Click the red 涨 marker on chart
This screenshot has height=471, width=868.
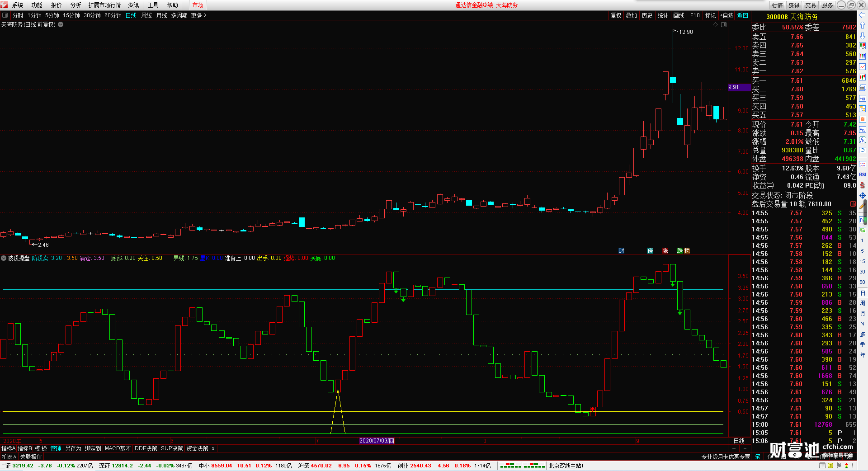(x=665, y=251)
